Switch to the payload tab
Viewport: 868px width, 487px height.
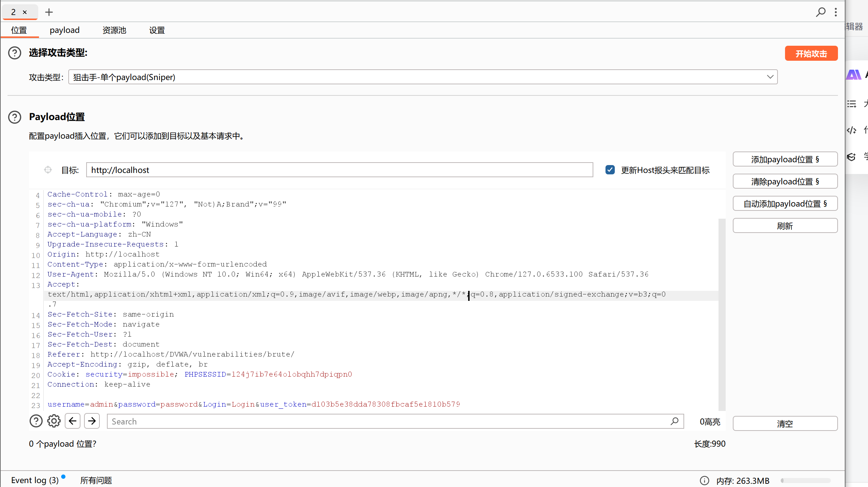[x=64, y=30]
